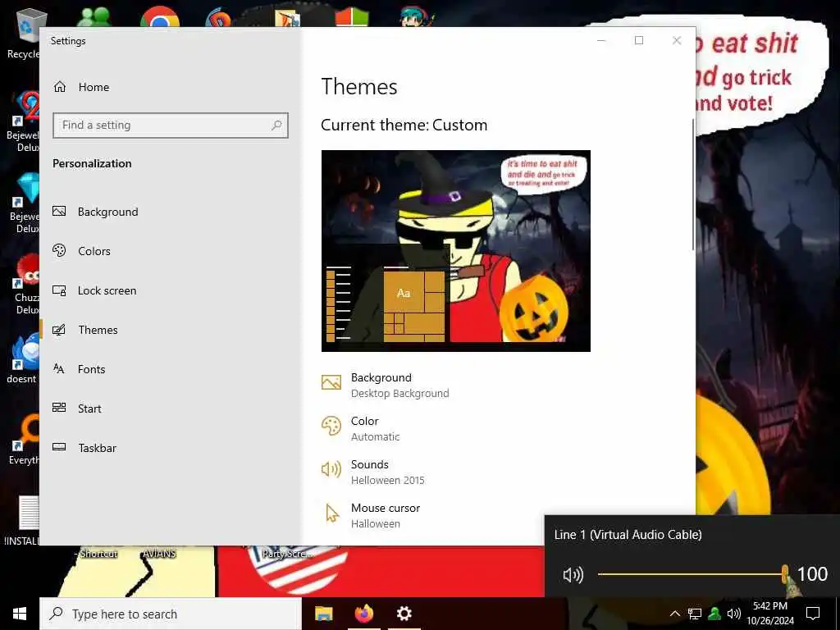Minimize the Settings window

point(601,41)
